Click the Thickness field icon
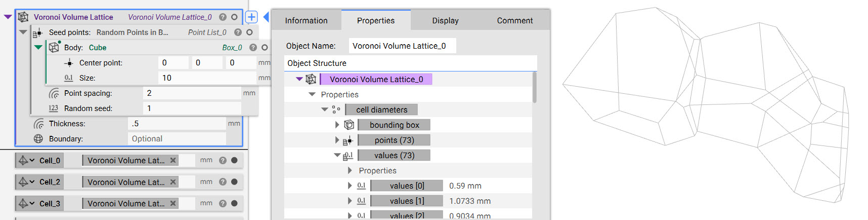This screenshot has height=220, width=868. 38,124
